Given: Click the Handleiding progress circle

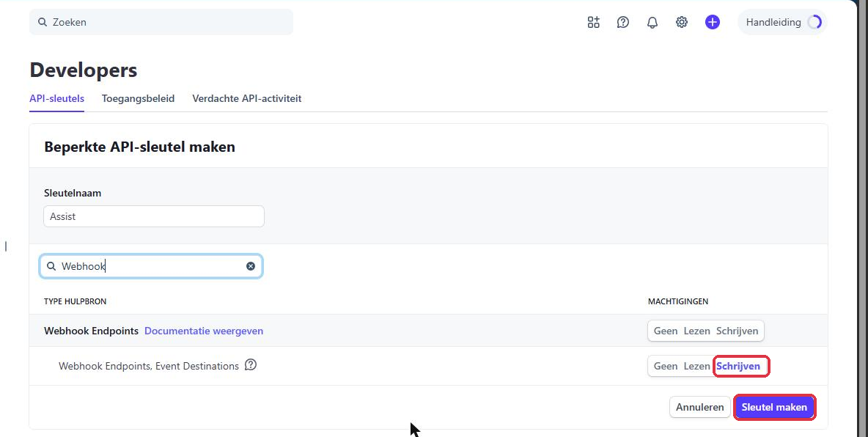Looking at the screenshot, I should coord(814,22).
